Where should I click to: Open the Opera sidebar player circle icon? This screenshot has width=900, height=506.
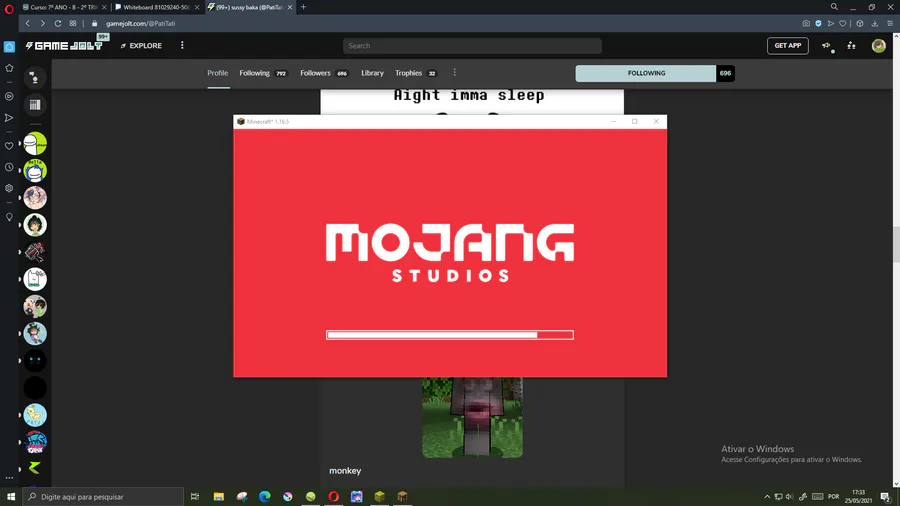tap(9, 96)
